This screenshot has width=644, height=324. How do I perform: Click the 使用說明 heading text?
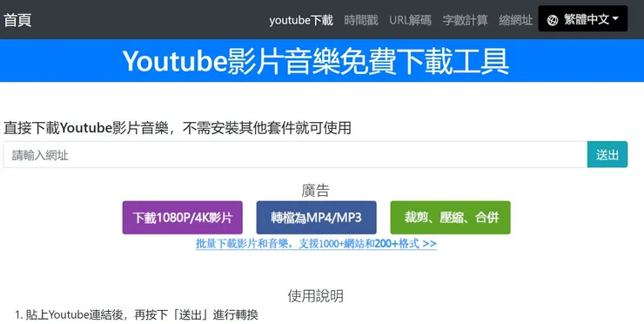[315, 295]
